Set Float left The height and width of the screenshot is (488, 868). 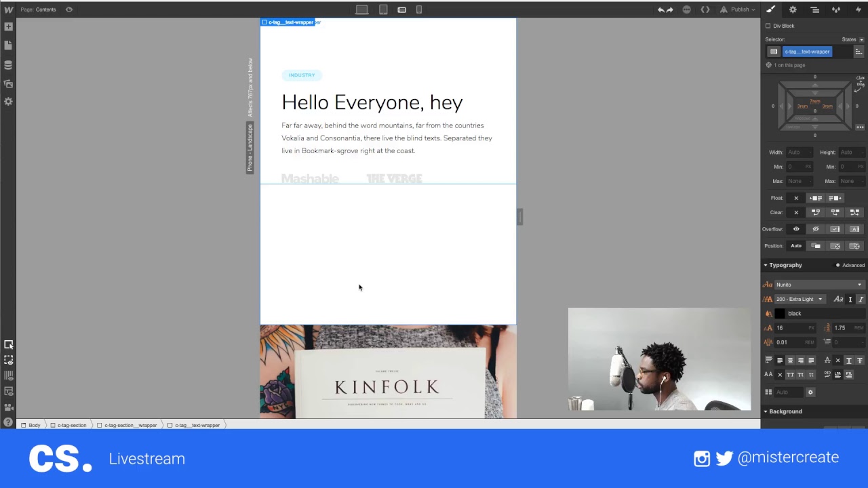pyautogui.click(x=816, y=198)
